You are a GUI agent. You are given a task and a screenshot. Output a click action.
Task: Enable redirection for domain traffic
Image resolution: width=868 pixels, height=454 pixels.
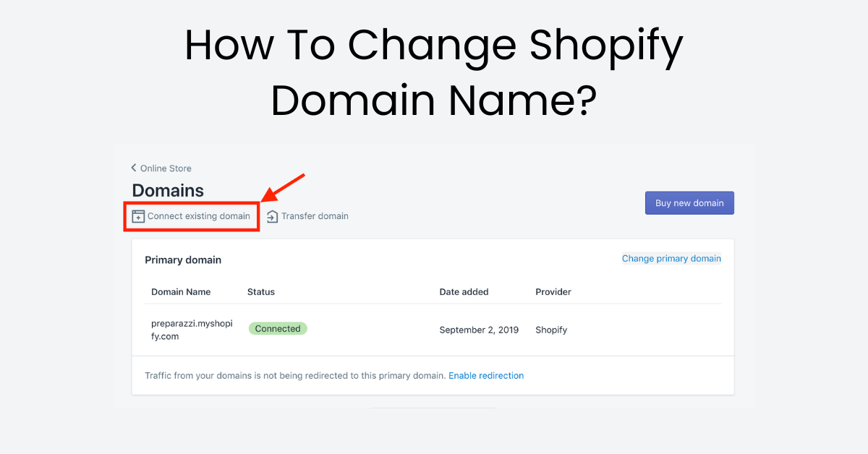(486, 375)
